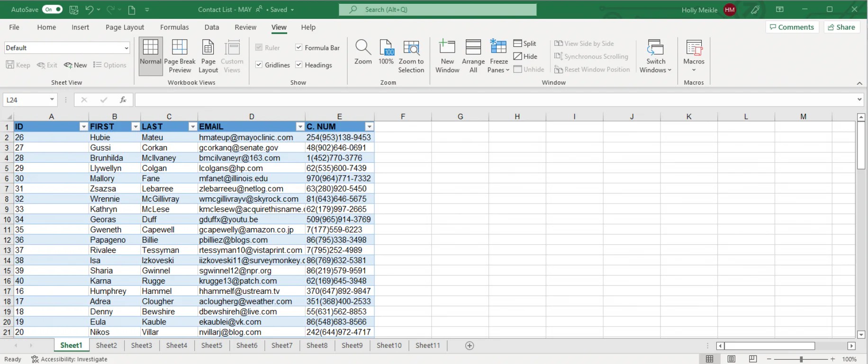The width and height of the screenshot is (868, 364).
Task: Arrange All windows
Action: 473,57
